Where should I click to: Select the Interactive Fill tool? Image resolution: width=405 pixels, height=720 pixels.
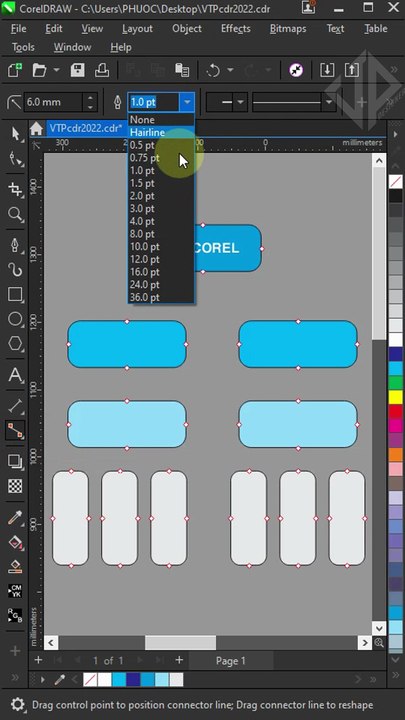pyautogui.click(x=16, y=542)
